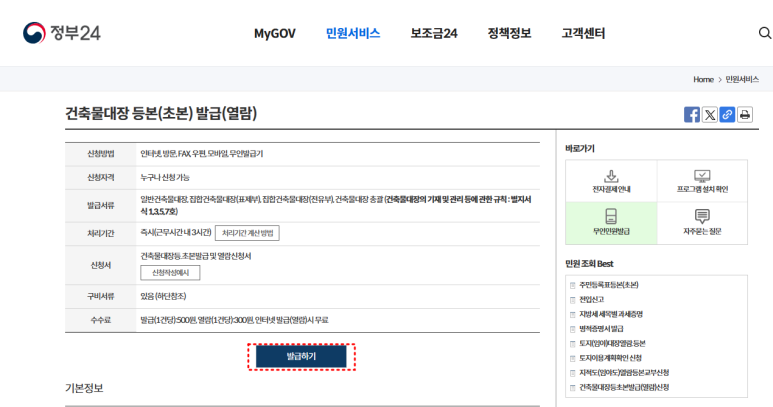773x407 pixels.
Task: Click fee text 발급(1건당)500원
Action: [168, 320]
